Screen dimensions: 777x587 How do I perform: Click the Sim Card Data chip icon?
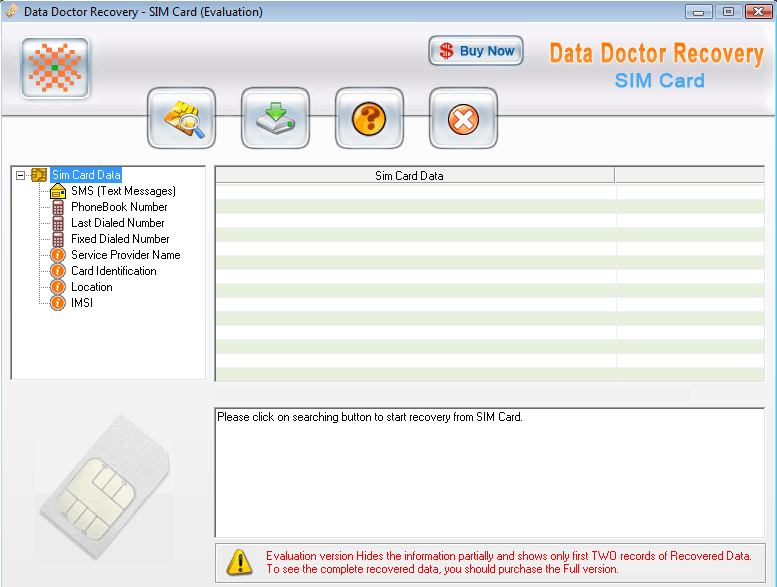pos(39,175)
